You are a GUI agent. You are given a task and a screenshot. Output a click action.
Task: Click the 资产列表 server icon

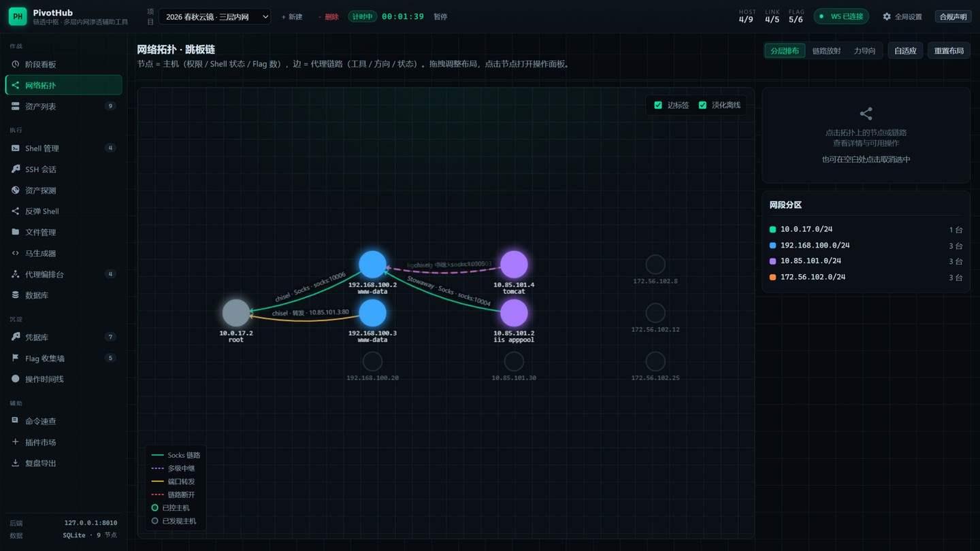16,107
